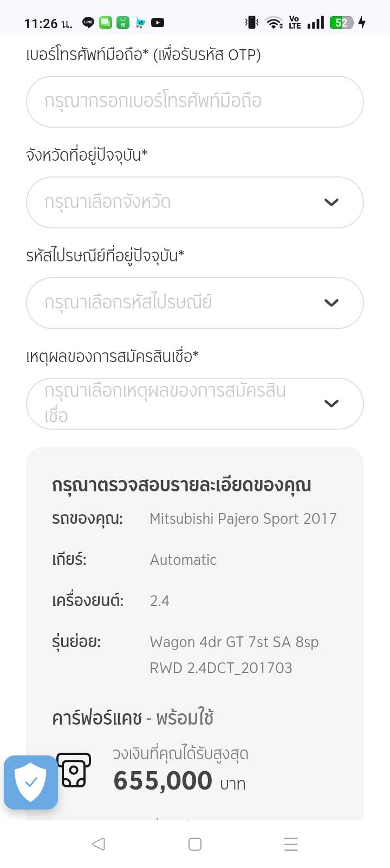Tap the LINE notification icon in status bar
390x868 pixels.
point(88,23)
